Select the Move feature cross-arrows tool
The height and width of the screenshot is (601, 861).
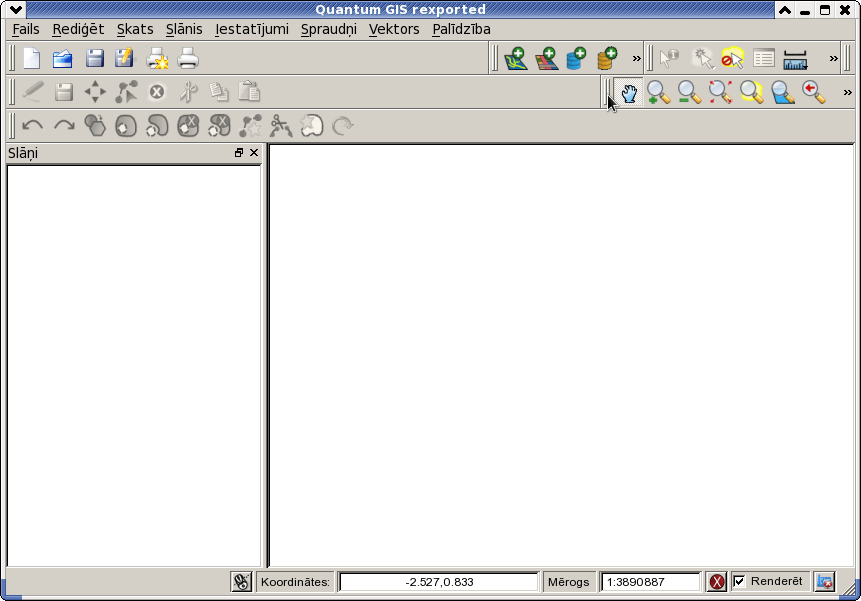(95, 92)
